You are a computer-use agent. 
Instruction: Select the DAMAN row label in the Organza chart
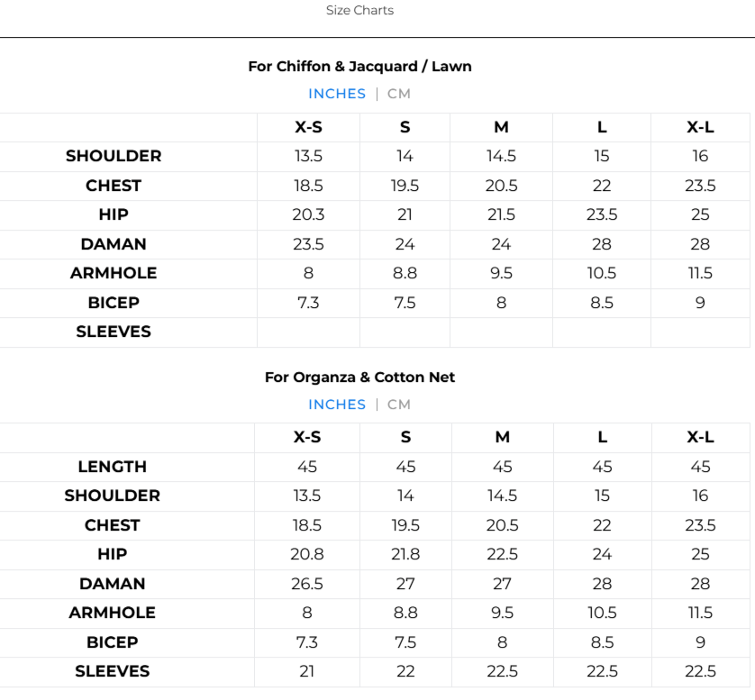113,584
